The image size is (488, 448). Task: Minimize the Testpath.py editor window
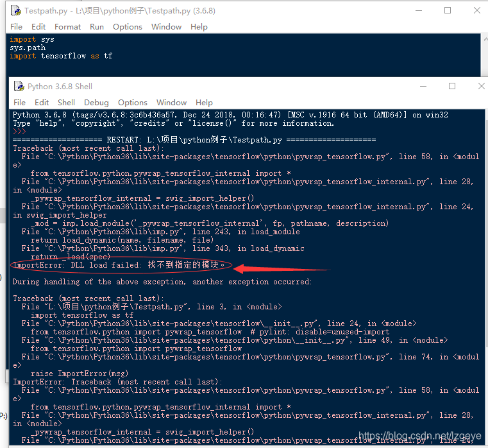click(x=419, y=11)
